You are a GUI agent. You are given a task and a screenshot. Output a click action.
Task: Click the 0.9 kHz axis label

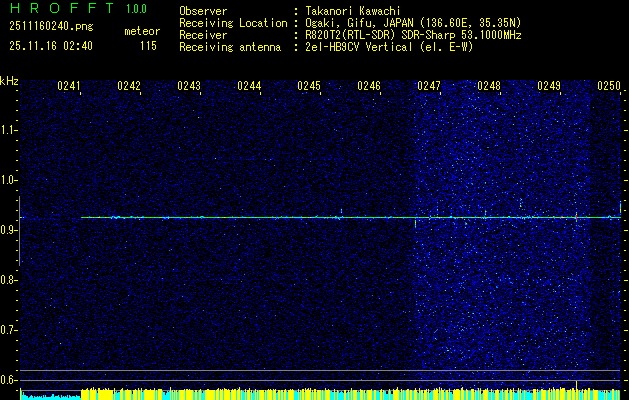click(x=8, y=230)
